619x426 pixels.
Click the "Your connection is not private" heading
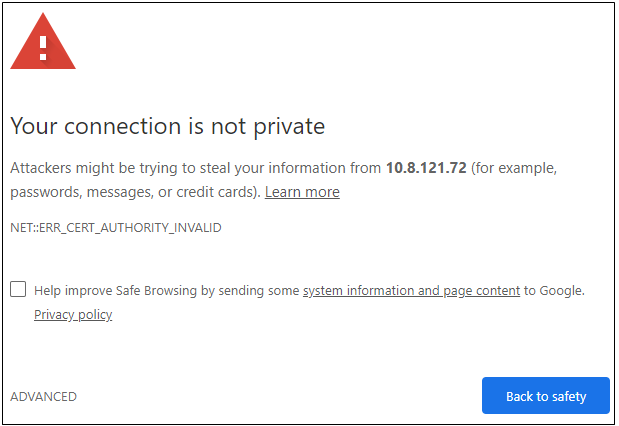167,126
